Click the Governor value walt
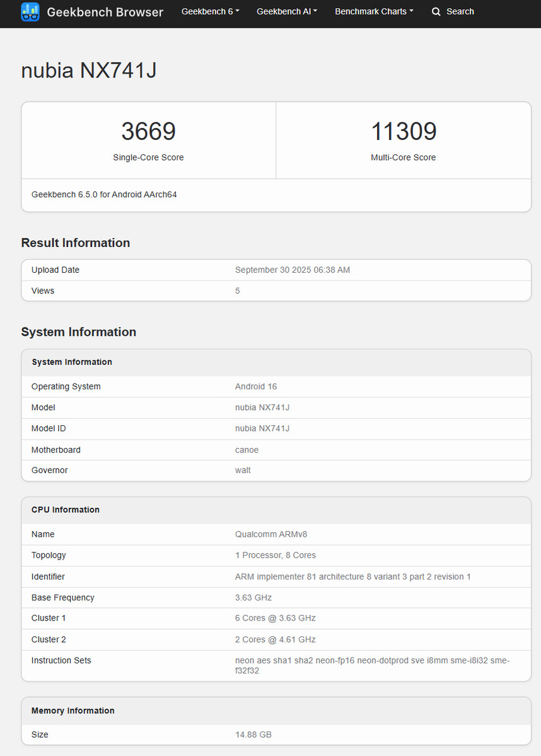Viewport: 541px width, 756px height. (x=243, y=470)
